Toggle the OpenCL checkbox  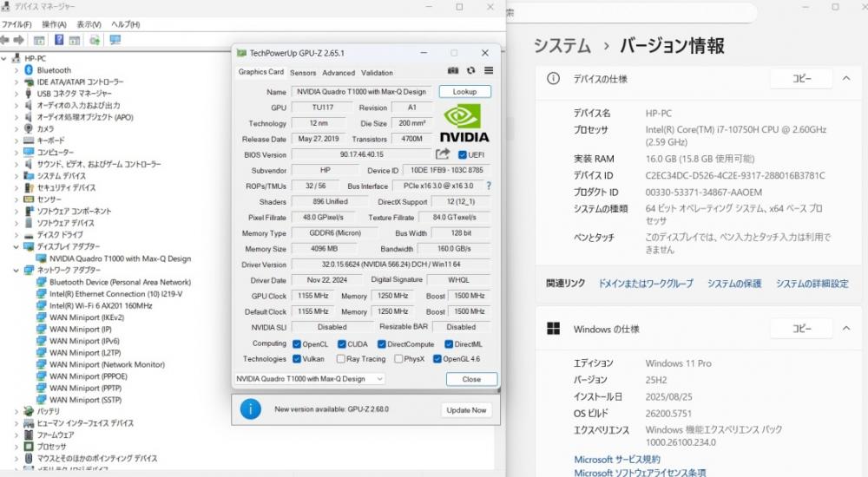297,344
